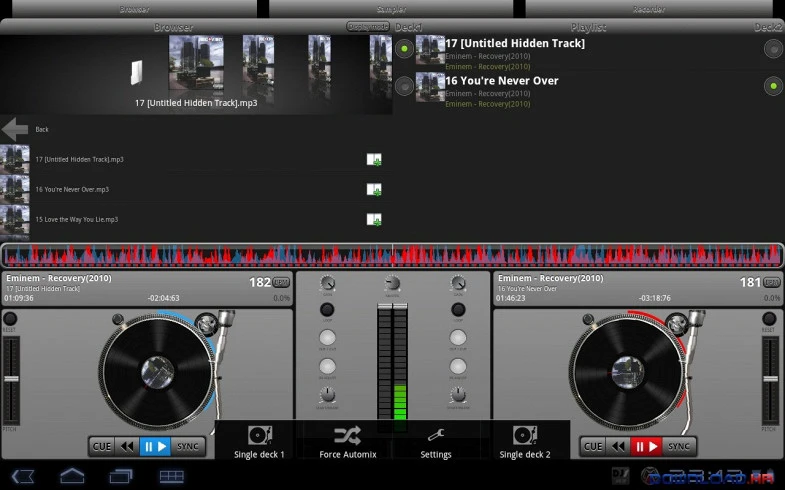Rewind the track on deck 2
Image resolution: width=785 pixels, height=490 pixels.
point(618,446)
